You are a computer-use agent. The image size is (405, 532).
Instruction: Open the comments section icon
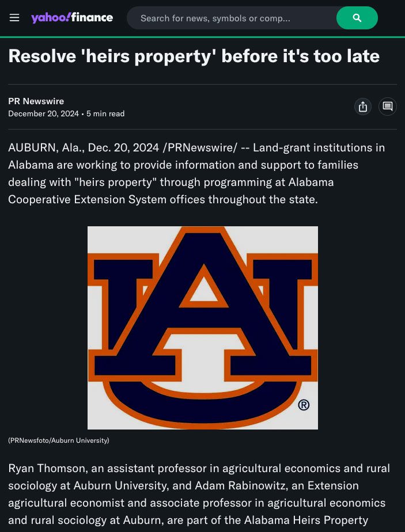tap(388, 107)
